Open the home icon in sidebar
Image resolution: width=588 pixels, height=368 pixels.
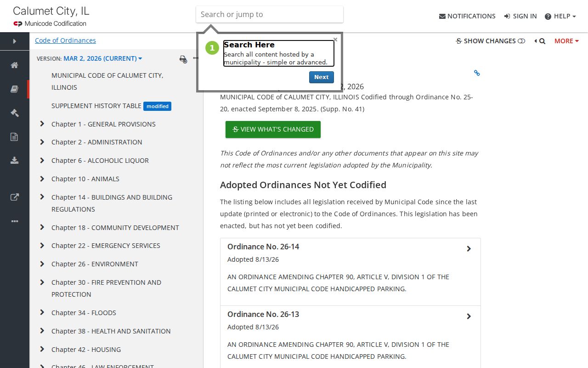coord(14,65)
